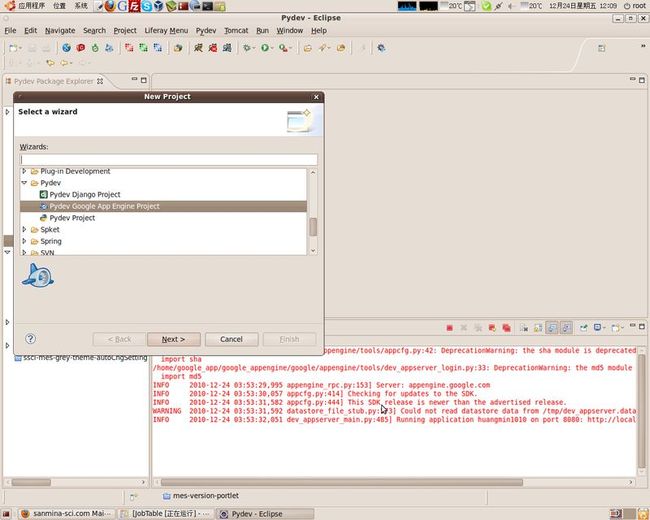650x520 pixels.
Task: Open the External Tools run dropdown
Action: pyautogui.click(x=290, y=49)
